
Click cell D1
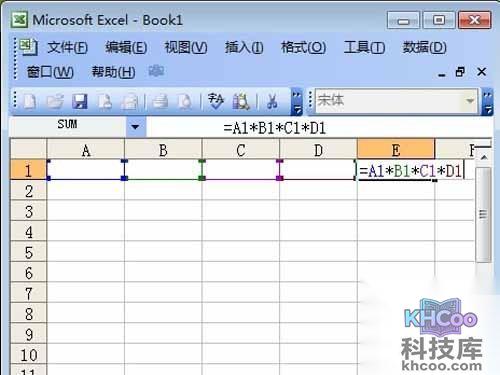click(x=318, y=170)
